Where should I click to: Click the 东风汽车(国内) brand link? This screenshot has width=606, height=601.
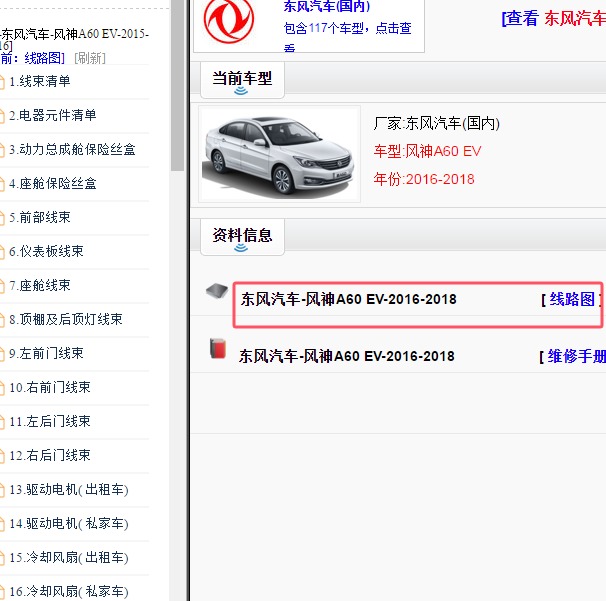coord(327,7)
